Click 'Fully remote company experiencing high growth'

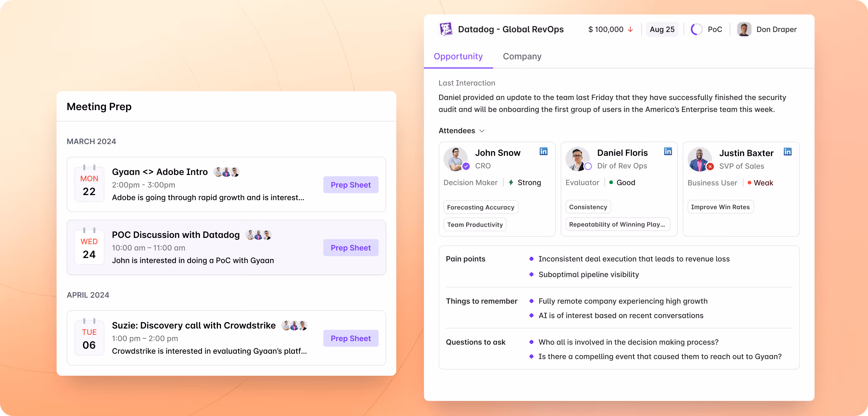623,301
